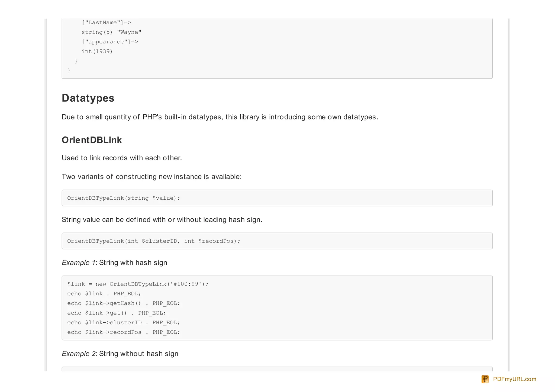Click the echo $link->clusterID line

tap(124, 323)
